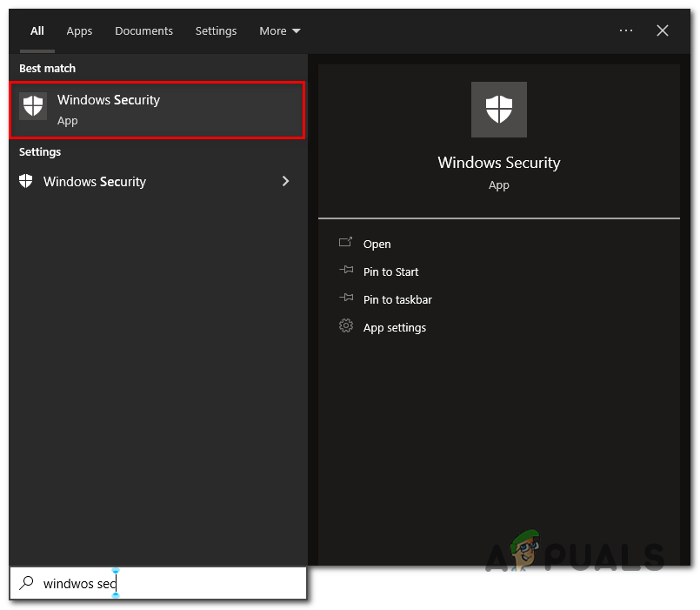Click the Pin to taskbar pin icon
Image resolution: width=700 pixels, height=610 pixels.
346,298
